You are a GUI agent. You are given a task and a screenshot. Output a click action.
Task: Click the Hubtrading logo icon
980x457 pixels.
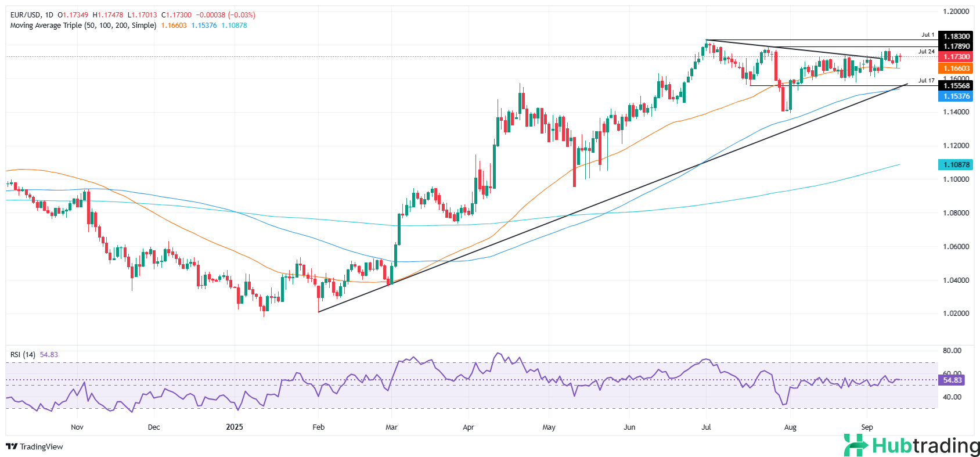(856, 445)
